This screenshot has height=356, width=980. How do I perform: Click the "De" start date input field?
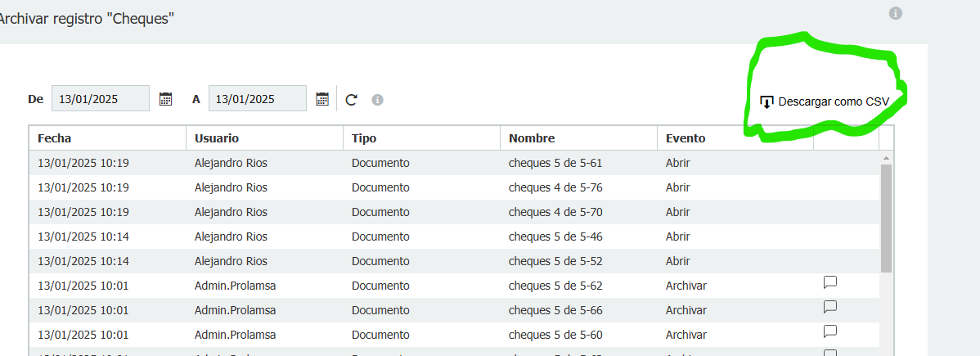[101, 99]
